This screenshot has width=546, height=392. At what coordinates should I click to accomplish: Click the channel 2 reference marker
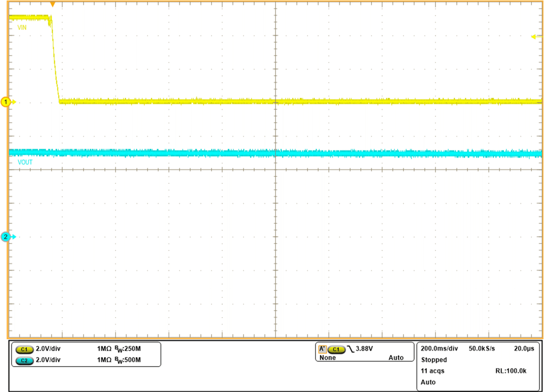pos(5,237)
